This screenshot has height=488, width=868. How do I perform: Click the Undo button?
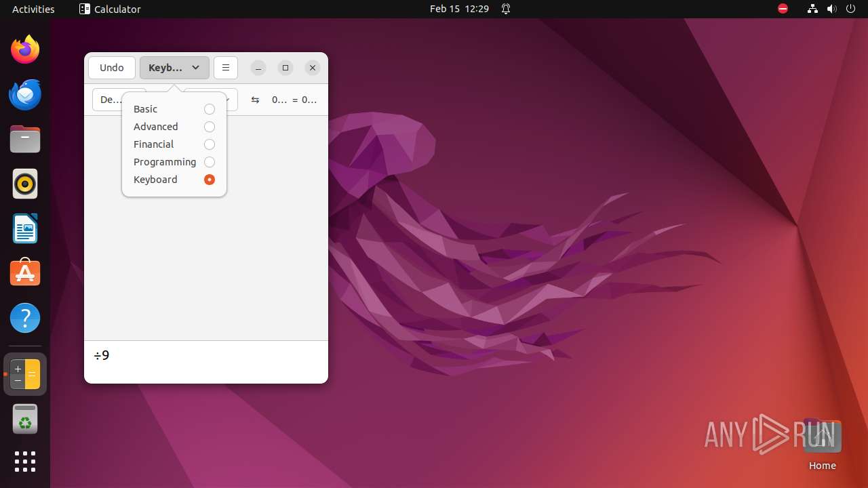[x=112, y=68]
